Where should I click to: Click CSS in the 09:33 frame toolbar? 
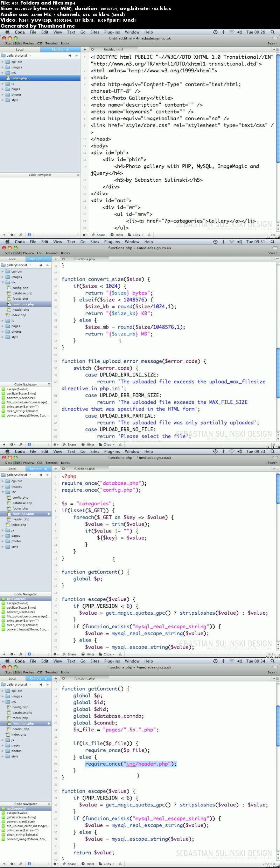point(40,463)
